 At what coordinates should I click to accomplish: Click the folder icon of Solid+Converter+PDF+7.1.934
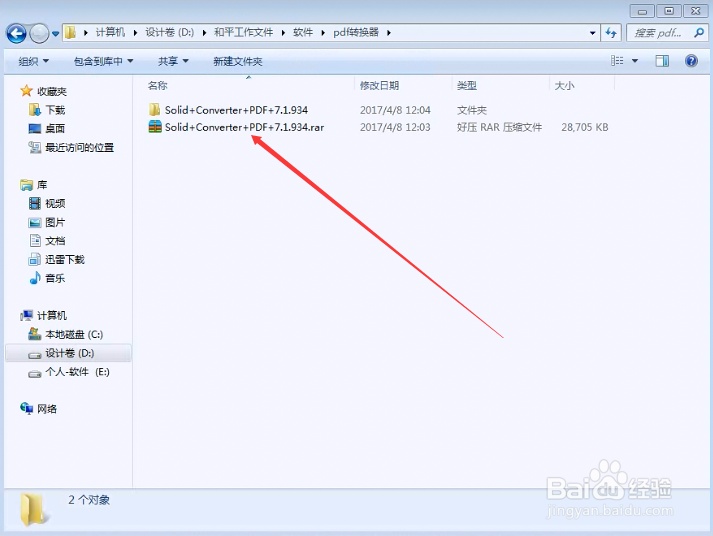click(155, 110)
